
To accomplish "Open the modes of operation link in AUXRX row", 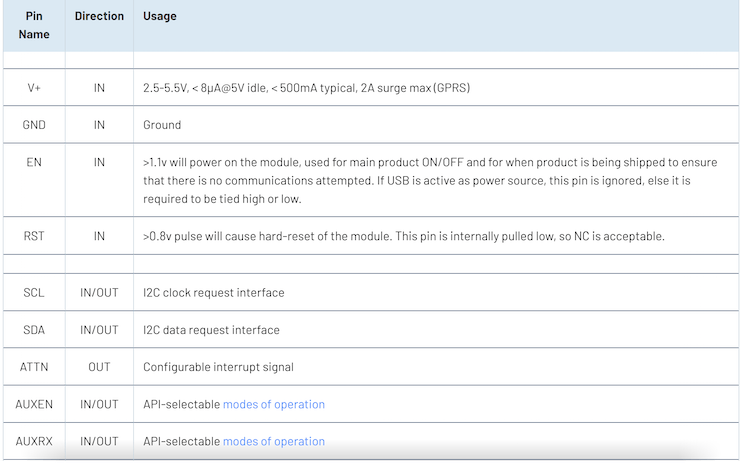I will pos(273,441).
